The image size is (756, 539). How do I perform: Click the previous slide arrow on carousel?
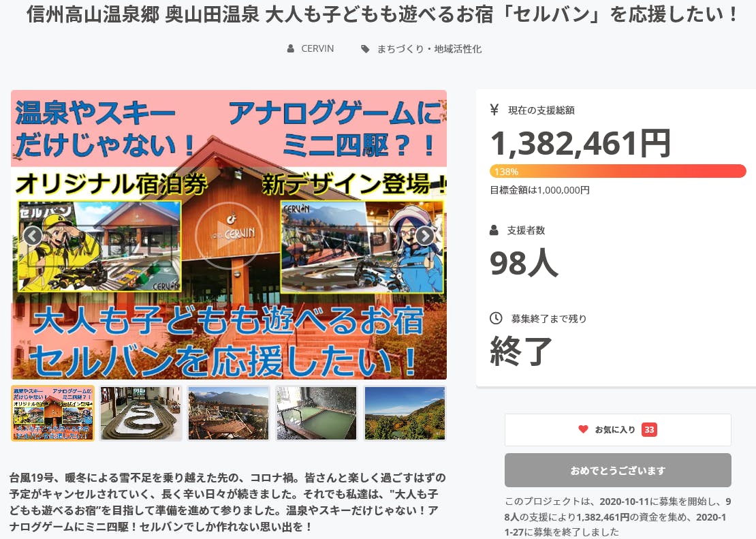pyautogui.click(x=33, y=236)
